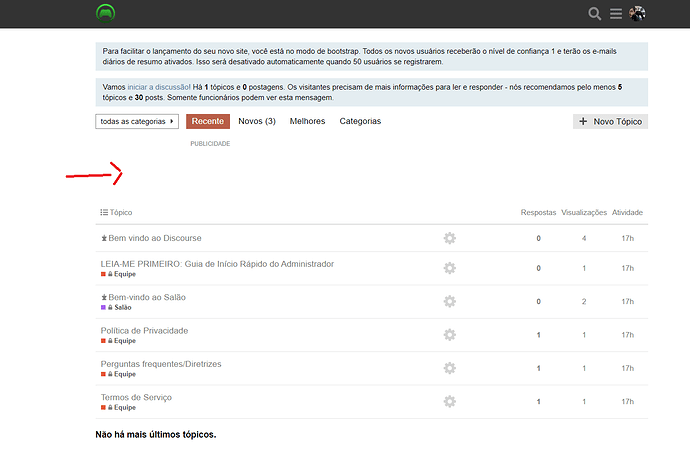The image size is (690, 450).
Task: Click views count 4 on Bem vindo ao Discourse row
Action: pos(584,238)
